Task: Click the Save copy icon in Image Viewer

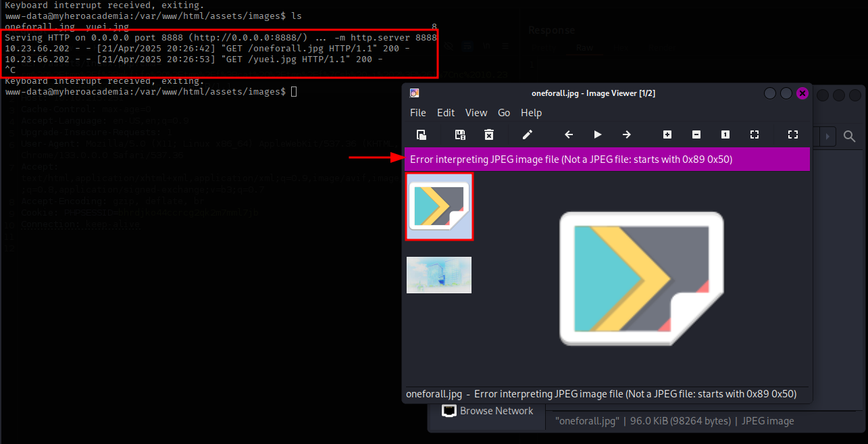Action: tap(461, 134)
